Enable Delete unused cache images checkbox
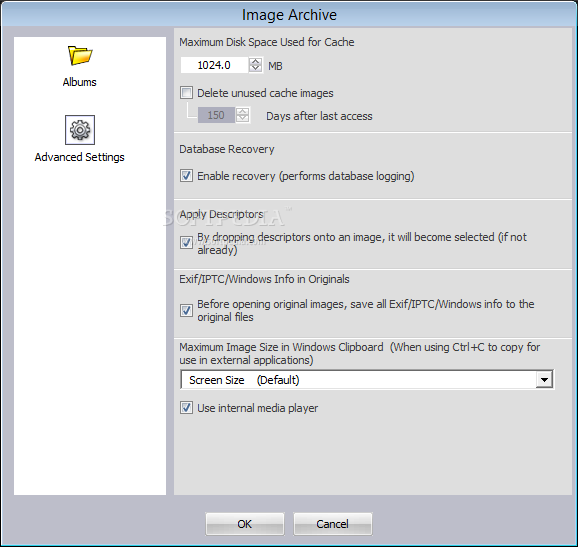This screenshot has height=547, width=578. click(187, 93)
